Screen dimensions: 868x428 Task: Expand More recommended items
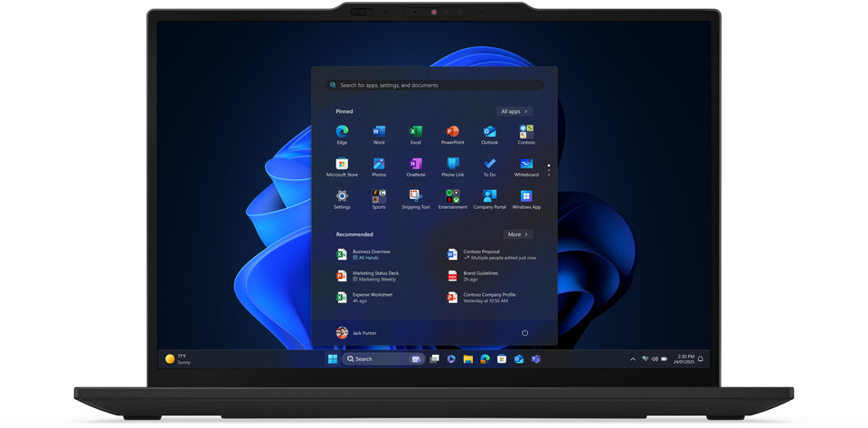tap(517, 234)
